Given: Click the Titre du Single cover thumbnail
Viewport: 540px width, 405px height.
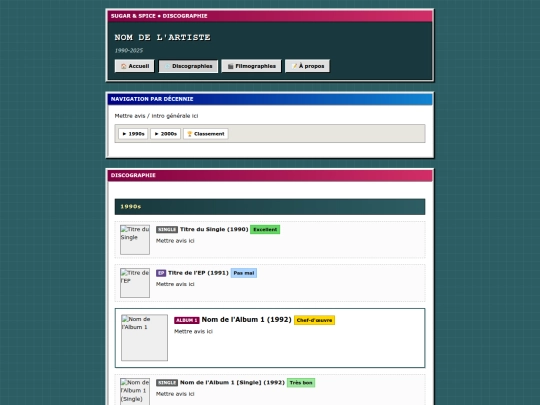Looking at the screenshot, I should click(x=135, y=240).
